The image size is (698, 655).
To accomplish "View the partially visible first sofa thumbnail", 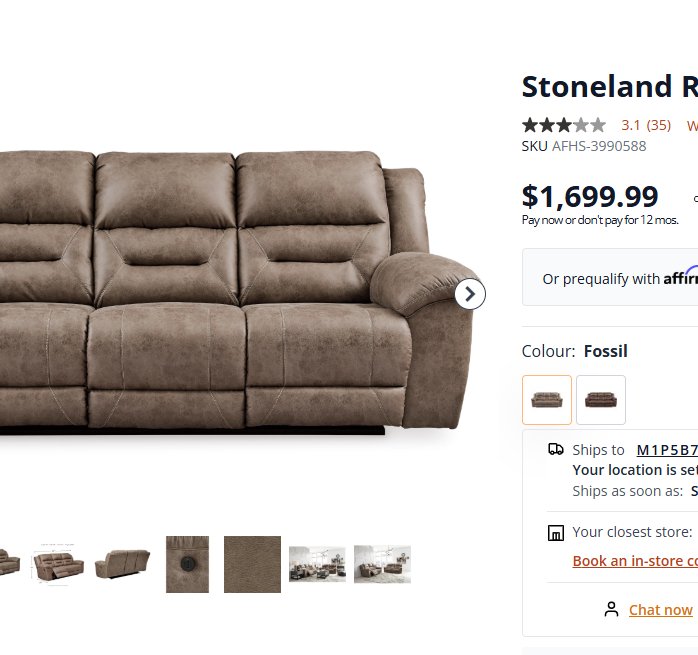I will coord(10,563).
